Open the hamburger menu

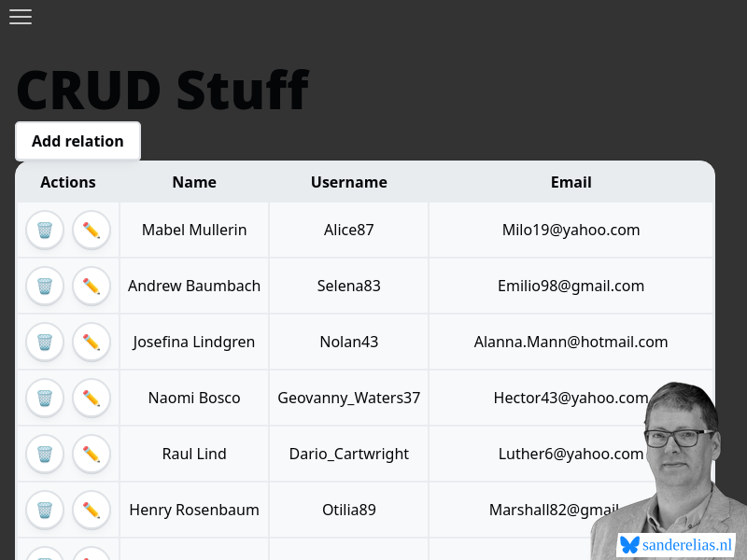[x=21, y=17]
